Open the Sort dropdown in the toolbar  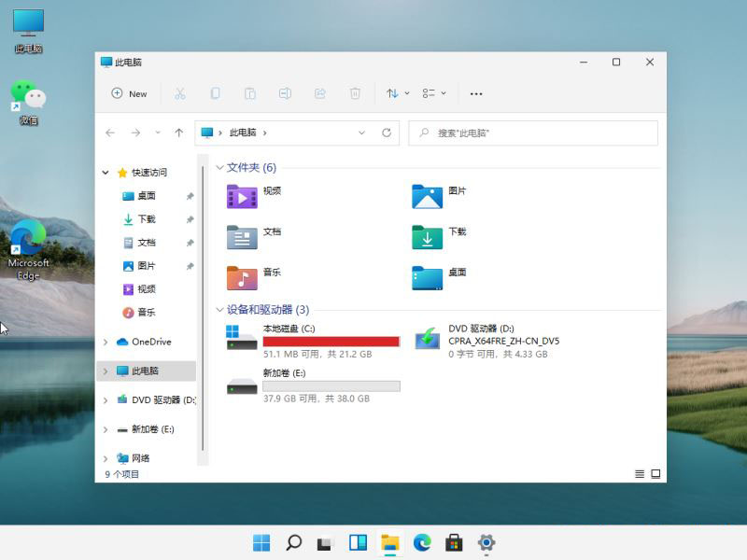coord(395,93)
